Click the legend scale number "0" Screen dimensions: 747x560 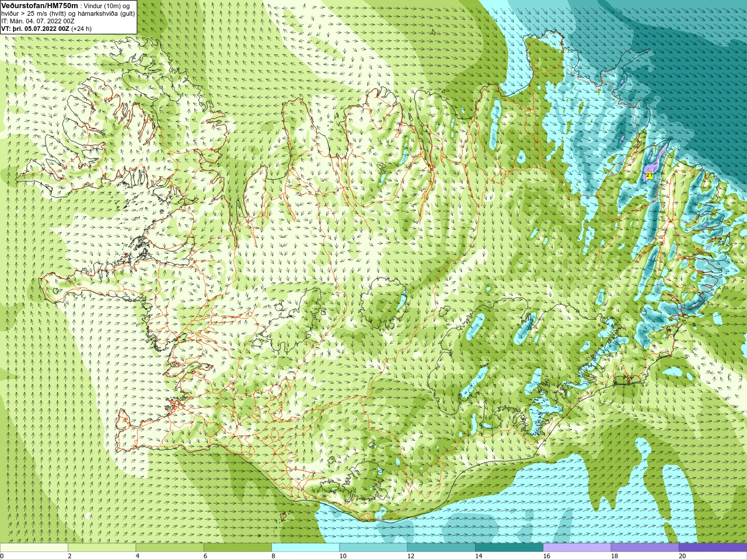coord(2,556)
